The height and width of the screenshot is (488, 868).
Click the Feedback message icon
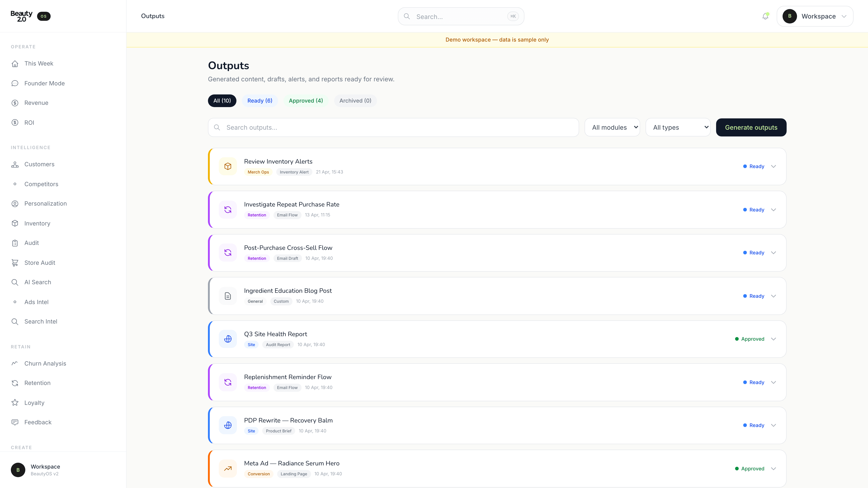coord(15,422)
